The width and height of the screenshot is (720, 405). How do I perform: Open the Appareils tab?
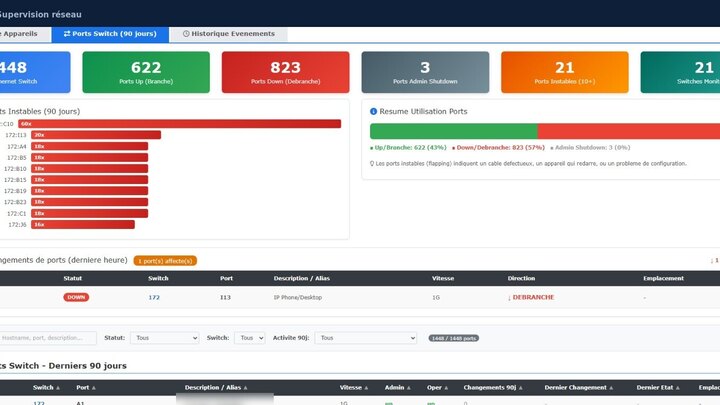pos(25,34)
